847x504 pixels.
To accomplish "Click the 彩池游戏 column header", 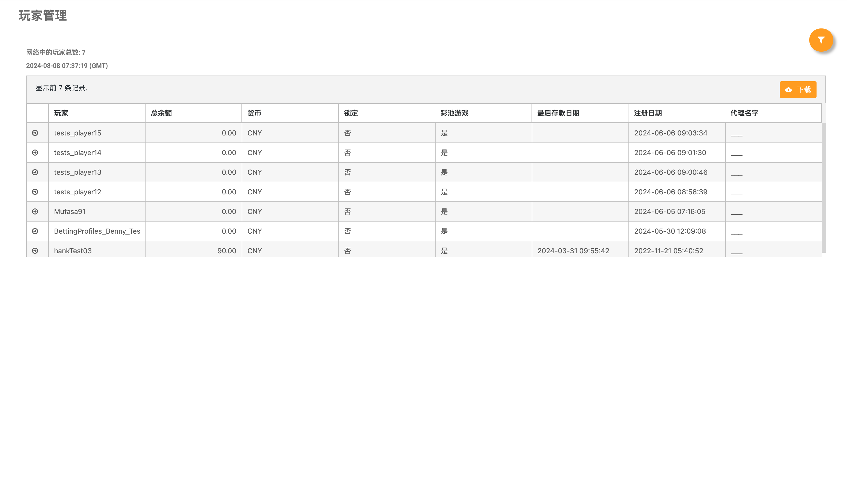I will click(454, 113).
